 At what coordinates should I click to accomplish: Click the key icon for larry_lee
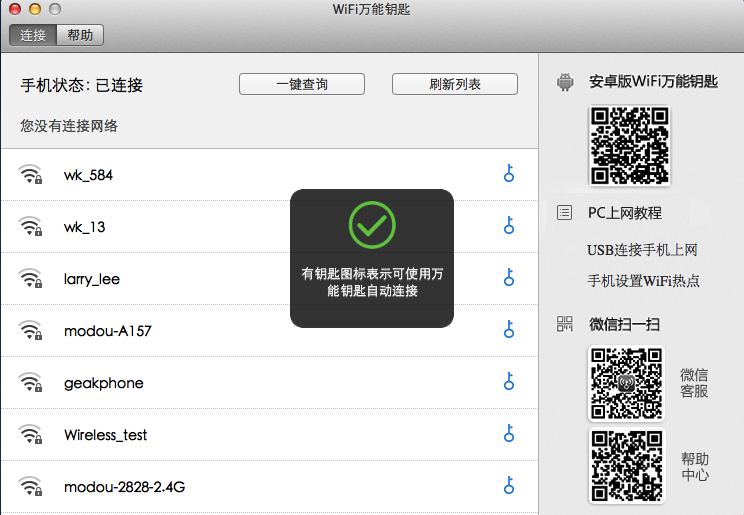(x=509, y=277)
